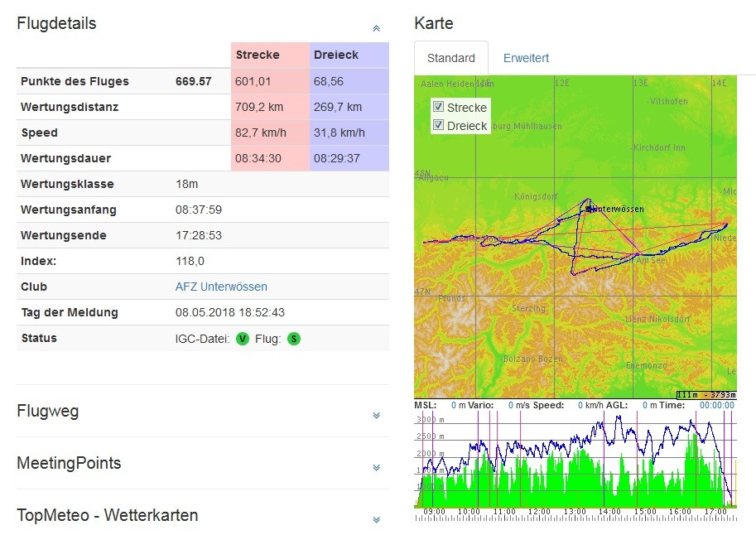This screenshot has width=756, height=535.
Task: Click Wertungsende time 17:28:53
Action: (x=199, y=235)
